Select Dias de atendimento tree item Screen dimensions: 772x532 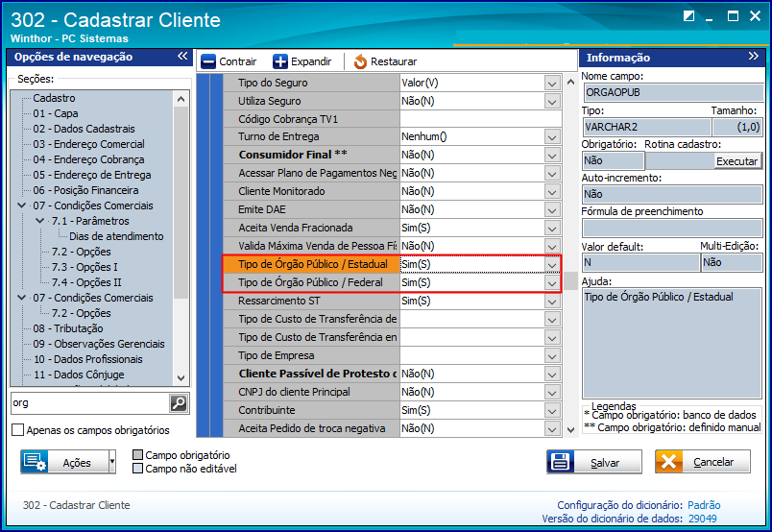[x=116, y=236]
